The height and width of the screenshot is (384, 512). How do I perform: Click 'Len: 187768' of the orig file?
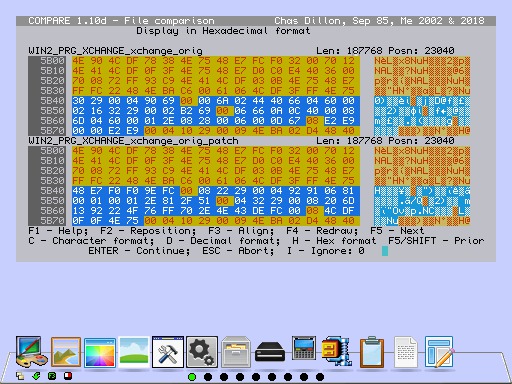pyautogui.click(x=349, y=51)
